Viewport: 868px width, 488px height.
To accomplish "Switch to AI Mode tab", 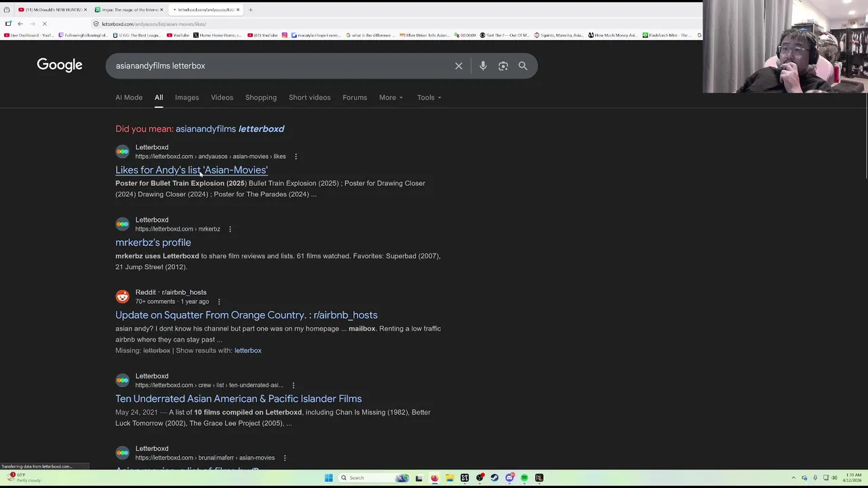I will coord(129,98).
